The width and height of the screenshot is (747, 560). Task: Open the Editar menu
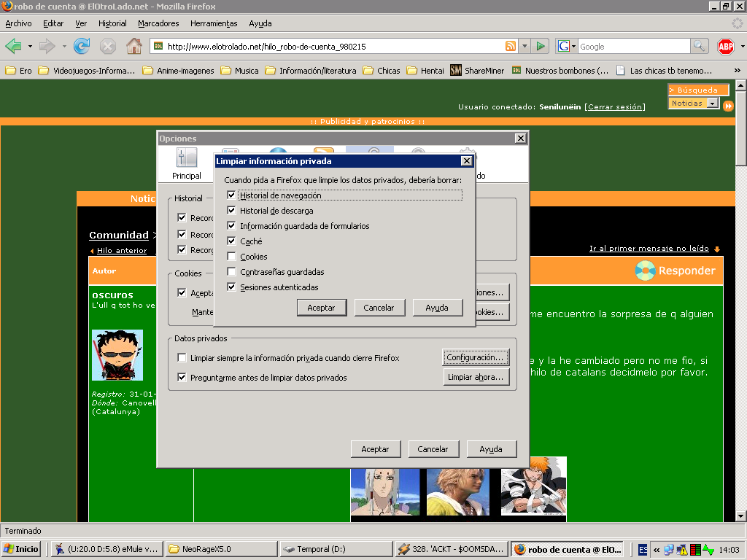coord(53,23)
